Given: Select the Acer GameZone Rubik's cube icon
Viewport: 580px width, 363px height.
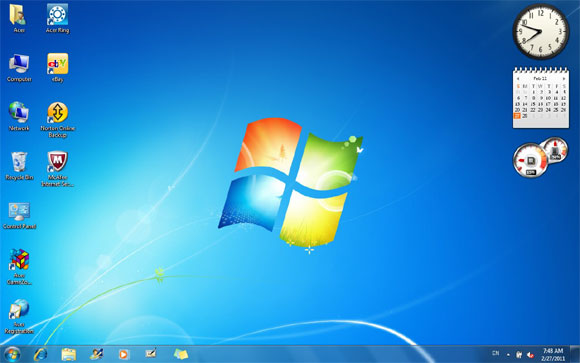Looking at the screenshot, I should click(19, 266).
